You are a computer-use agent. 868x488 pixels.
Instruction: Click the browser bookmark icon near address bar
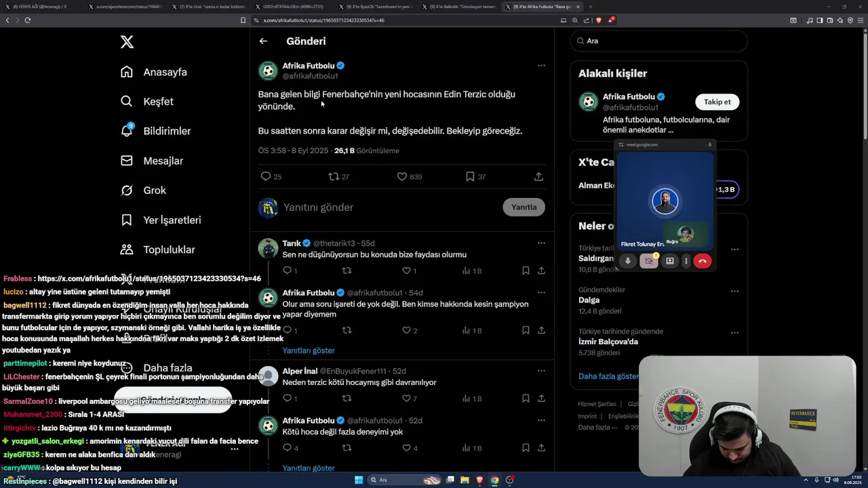click(x=243, y=20)
